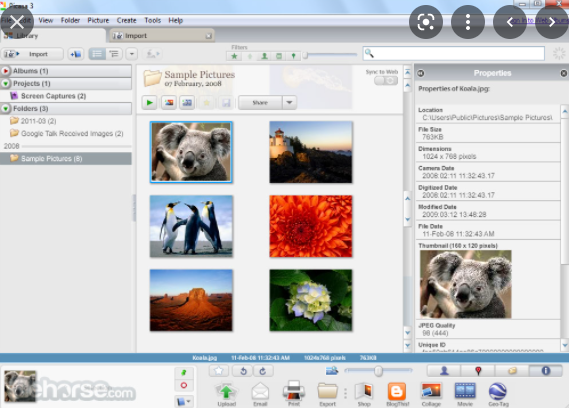Screen dimensions: 569x408
Task: Rotate picture counter-clockwise
Action: 243,371
